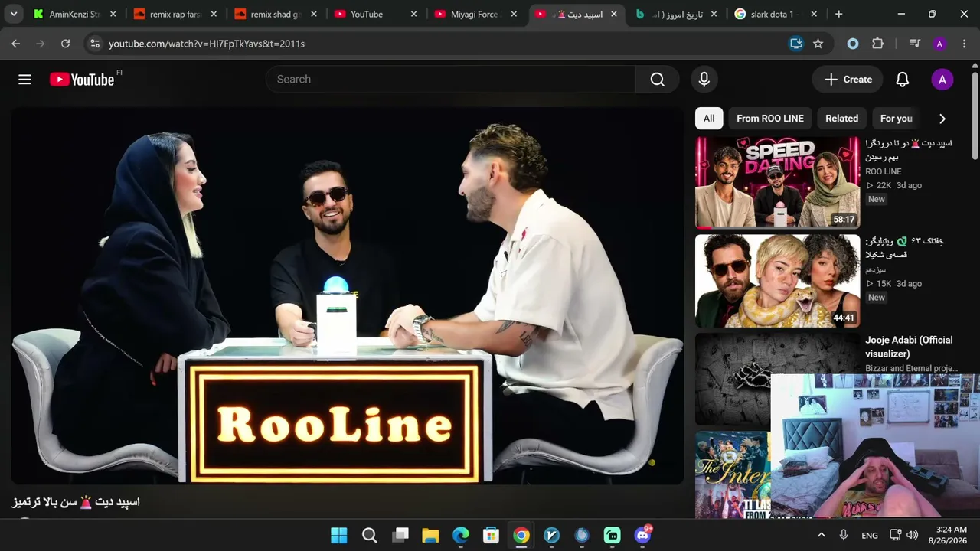This screenshot has width=980, height=551.
Task: Open Microsoft Edge from the taskbar
Action: (461, 535)
